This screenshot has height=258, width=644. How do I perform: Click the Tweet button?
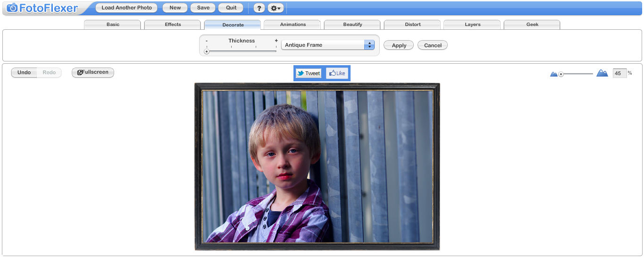(309, 73)
